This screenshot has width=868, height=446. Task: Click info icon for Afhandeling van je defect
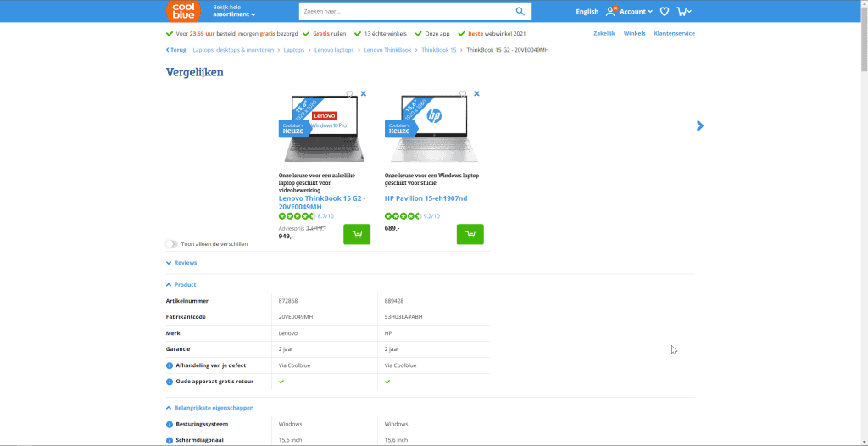click(170, 365)
